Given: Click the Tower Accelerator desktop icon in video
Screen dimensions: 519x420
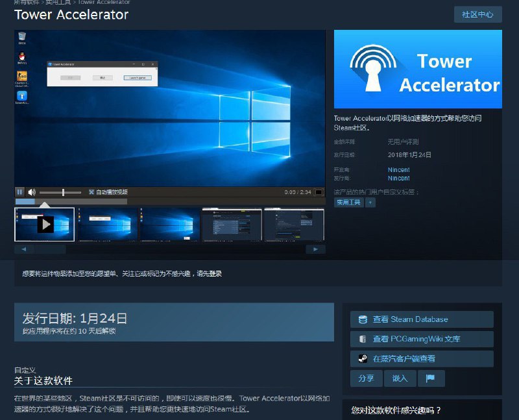Looking at the screenshot, I should [22, 98].
